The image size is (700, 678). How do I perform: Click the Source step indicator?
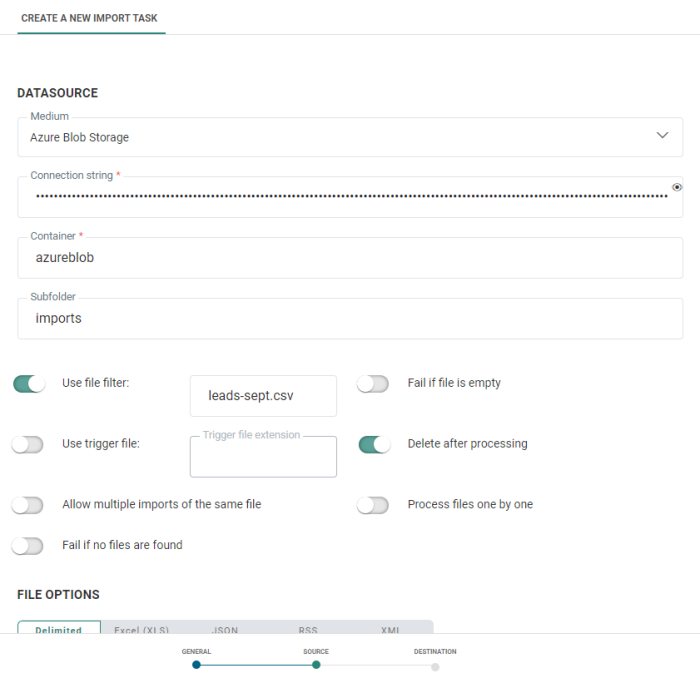tap(316, 665)
